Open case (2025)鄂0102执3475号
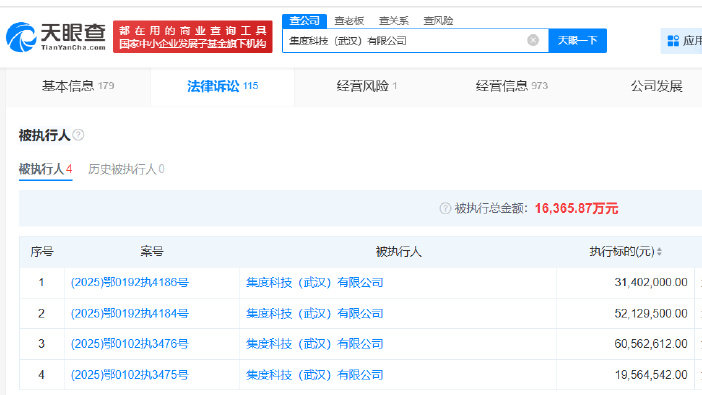The width and height of the screenshot is (702, 395). 130,375
